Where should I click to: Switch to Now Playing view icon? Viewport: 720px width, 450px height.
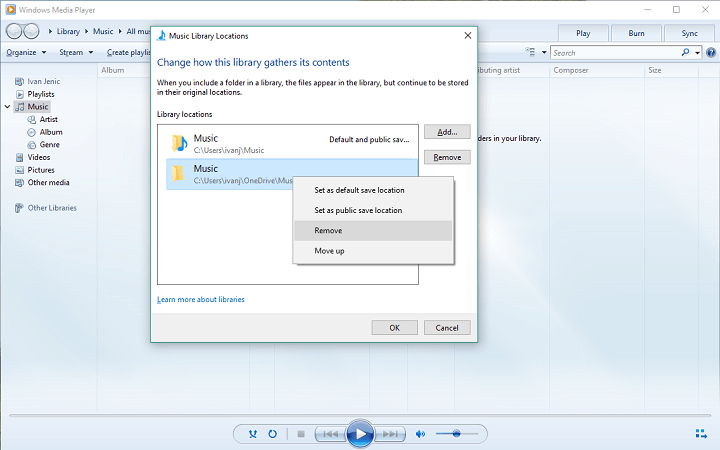[x=701, y=433]
